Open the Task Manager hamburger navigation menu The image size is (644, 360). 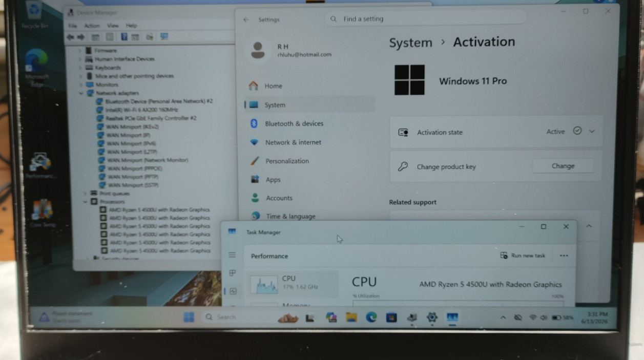click(232, 255)
